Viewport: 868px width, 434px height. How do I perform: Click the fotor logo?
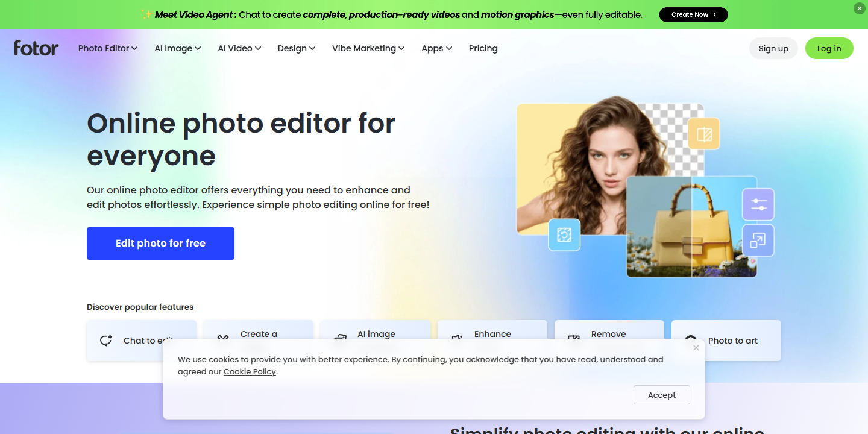[x=36, y=48]
